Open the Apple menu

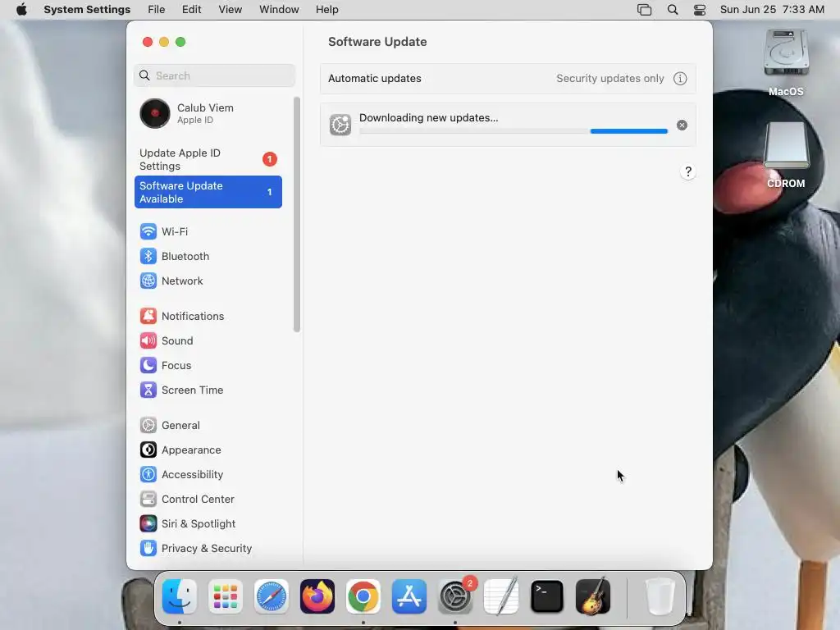pos(21,10)
